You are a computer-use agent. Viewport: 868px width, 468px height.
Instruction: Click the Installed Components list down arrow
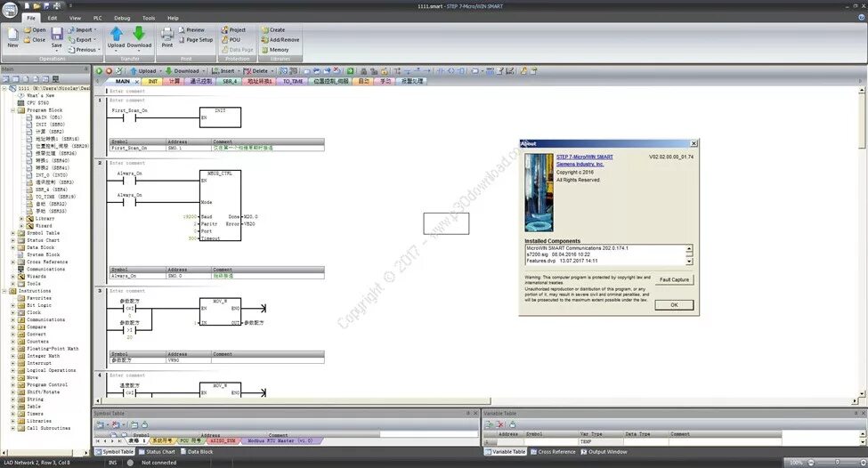coord(689,262)
